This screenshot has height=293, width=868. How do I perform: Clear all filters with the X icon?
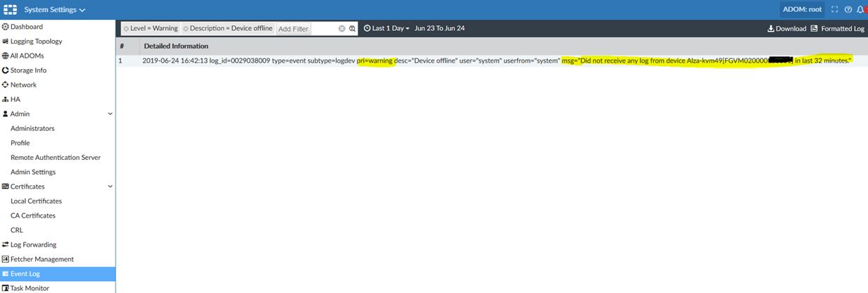click(x=342, y=29)
